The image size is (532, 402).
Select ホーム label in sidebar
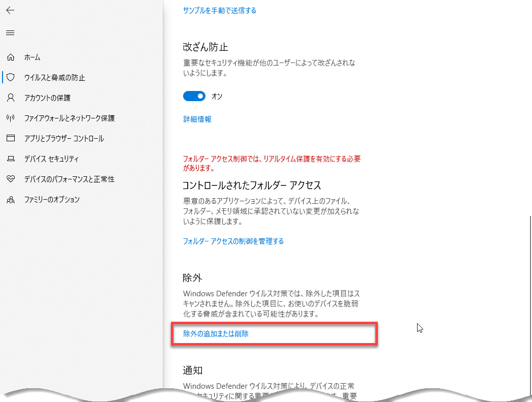click(32, 57)
